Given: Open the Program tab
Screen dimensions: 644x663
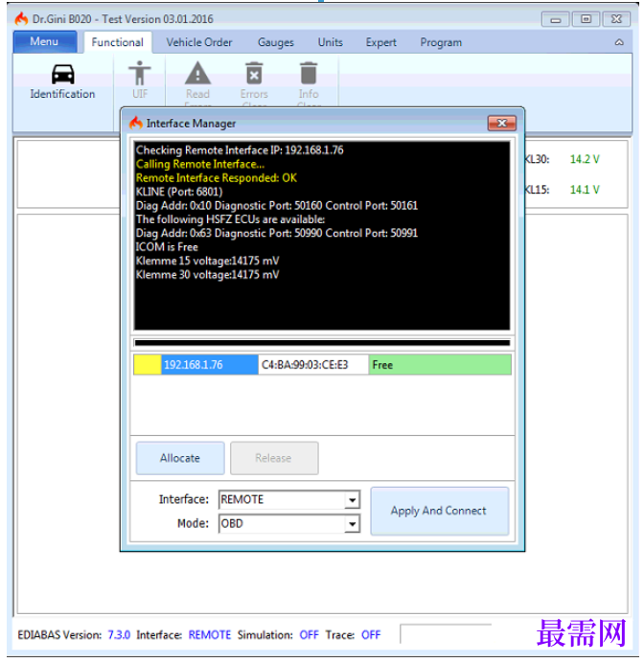Looking at the screenshot, I should [x=441, y=42].
